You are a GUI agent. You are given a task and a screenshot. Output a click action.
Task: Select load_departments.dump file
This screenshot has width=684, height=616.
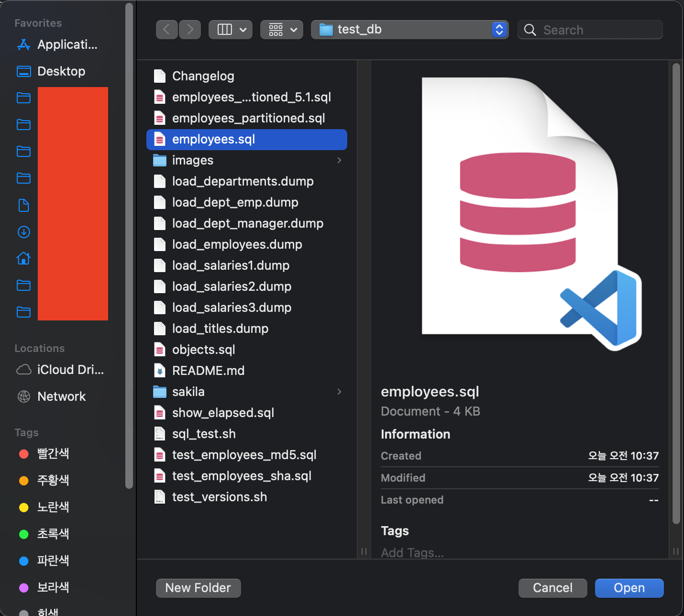(247, 181)
